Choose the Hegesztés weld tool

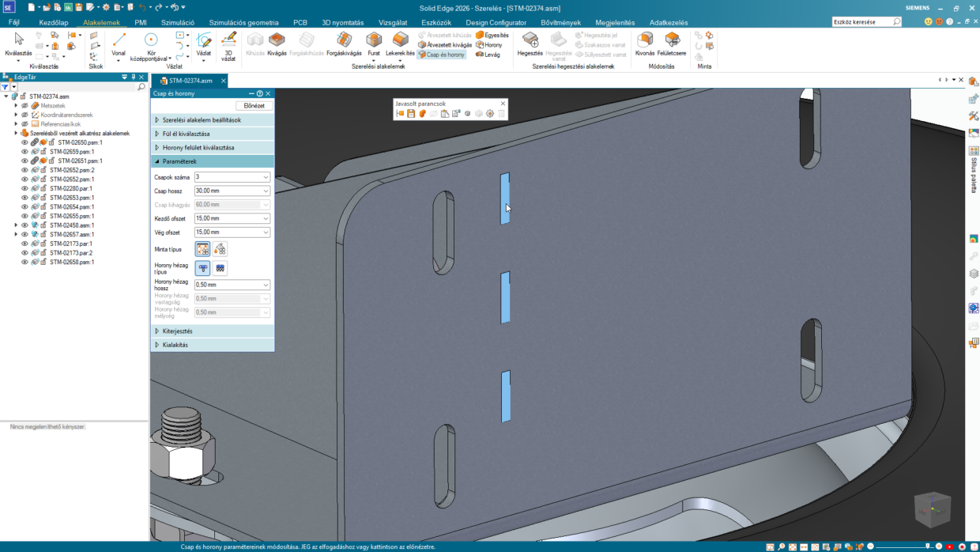tap(530, 44)
